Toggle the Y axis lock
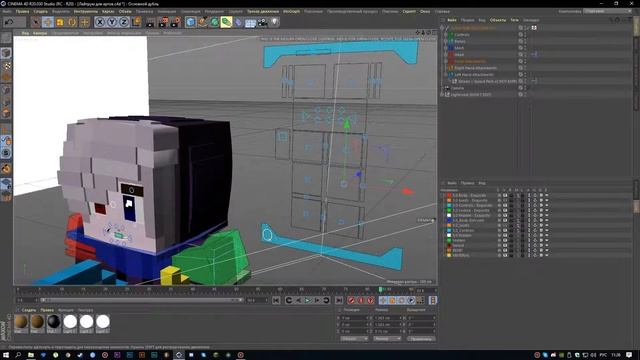 tap(112, 22)
